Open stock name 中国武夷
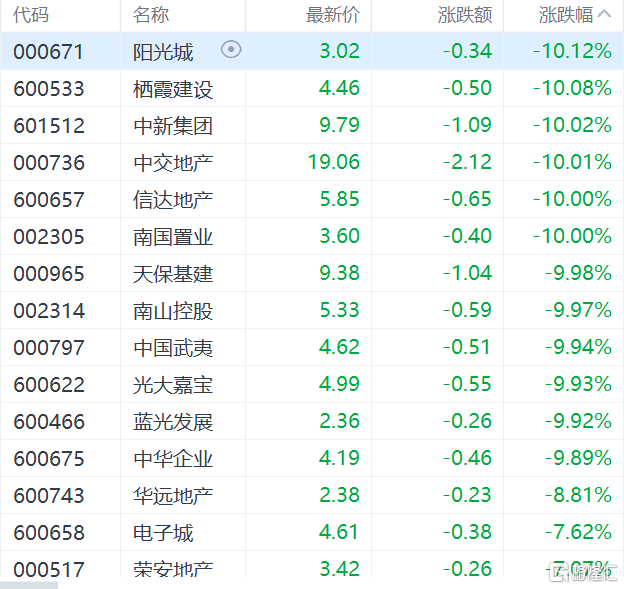This screenshot has width=624, height=589. pyautogui.click(x=173, y=348)
